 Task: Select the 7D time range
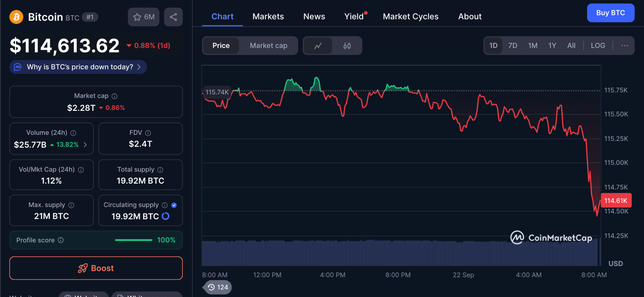(513, 46)
